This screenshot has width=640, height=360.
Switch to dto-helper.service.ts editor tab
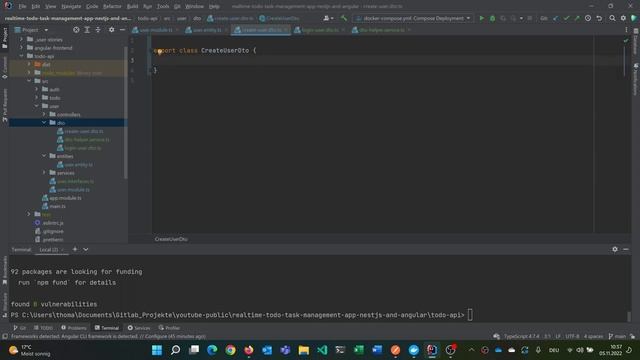(x=381, y=30)
